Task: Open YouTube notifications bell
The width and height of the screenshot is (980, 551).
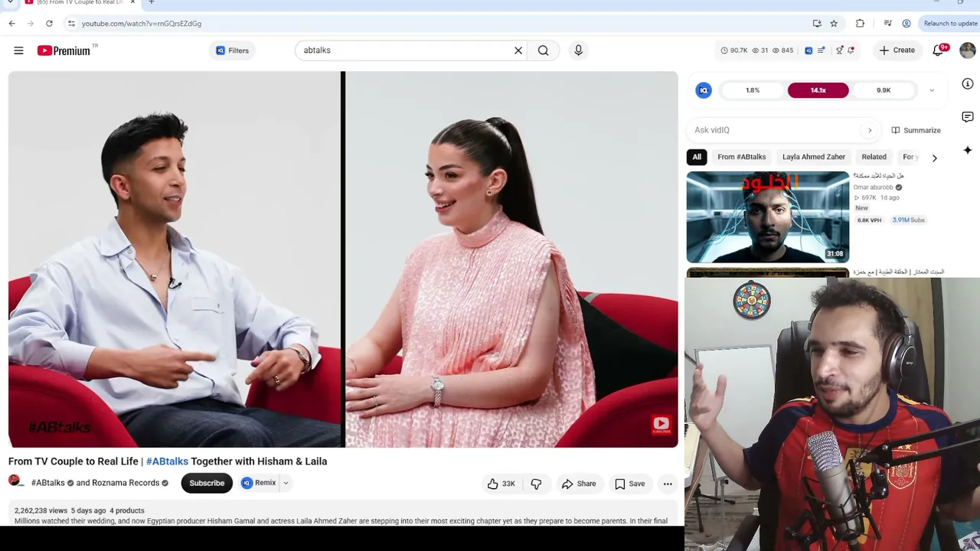Action: 939,51
